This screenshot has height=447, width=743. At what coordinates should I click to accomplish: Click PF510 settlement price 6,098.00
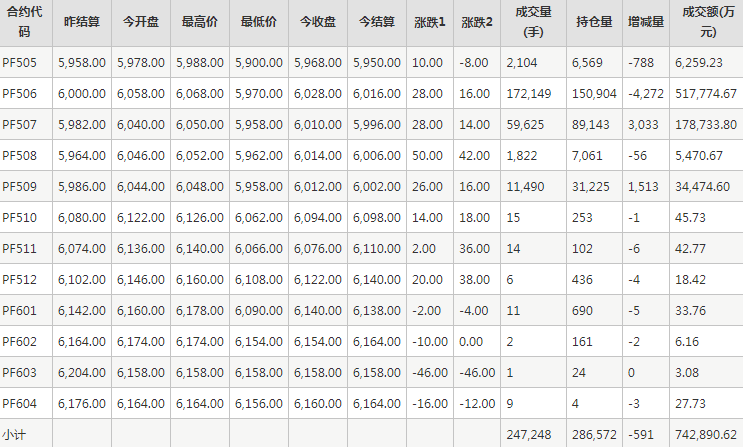click(x=377, y=218)
